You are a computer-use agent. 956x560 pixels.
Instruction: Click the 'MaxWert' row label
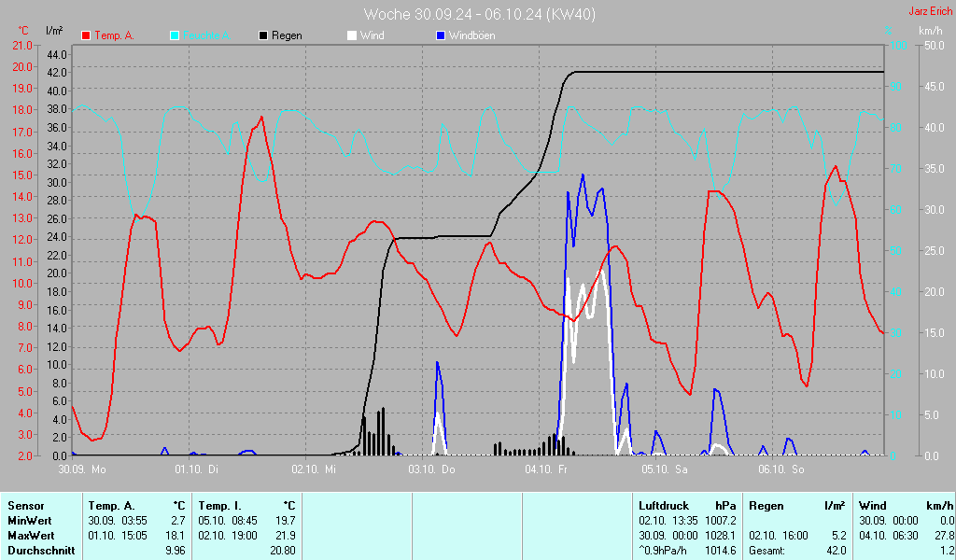(x=31, y=536)
